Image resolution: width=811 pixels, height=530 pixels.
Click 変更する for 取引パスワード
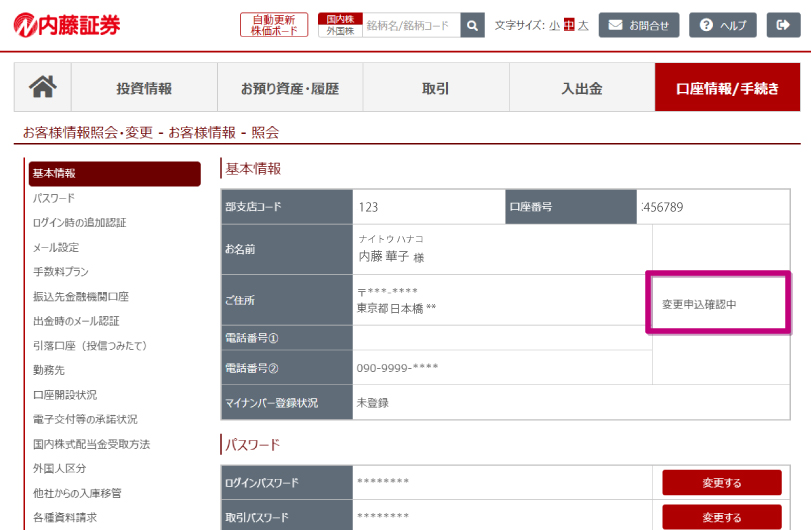(721, 517)
